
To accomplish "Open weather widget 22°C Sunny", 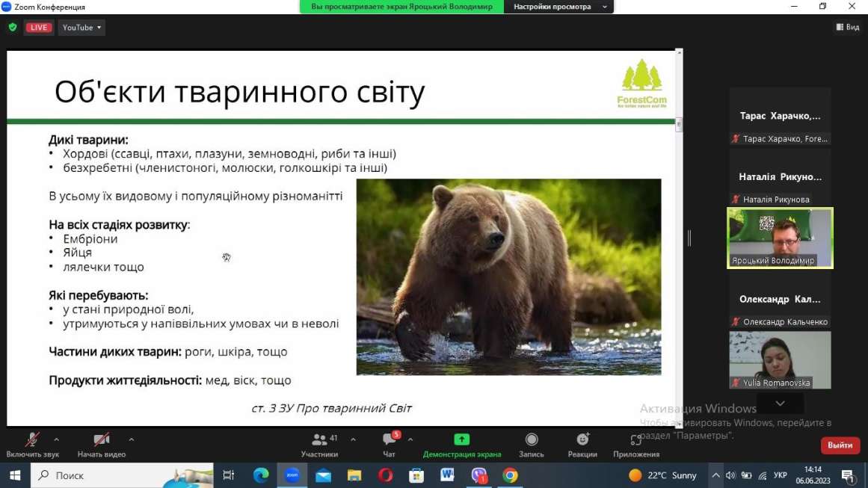I will coord(662,475).
